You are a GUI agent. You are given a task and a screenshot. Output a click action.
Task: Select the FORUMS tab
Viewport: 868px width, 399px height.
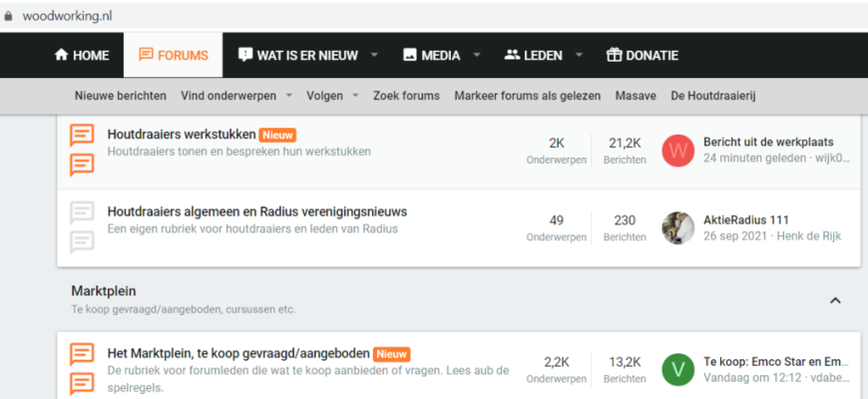tap(174, 55)
